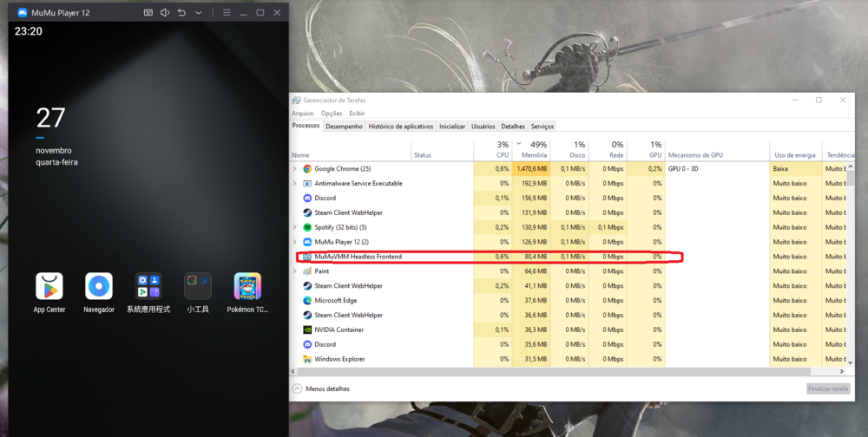Expand the Google Chrome process group
Image resolution: width=868 pixels, height=437 pixels.
[294, 169]
